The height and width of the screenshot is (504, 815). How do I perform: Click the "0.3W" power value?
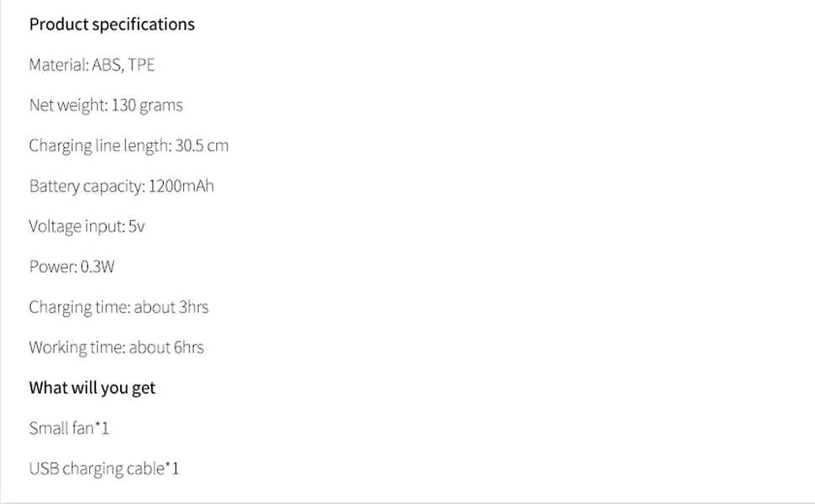97,266
